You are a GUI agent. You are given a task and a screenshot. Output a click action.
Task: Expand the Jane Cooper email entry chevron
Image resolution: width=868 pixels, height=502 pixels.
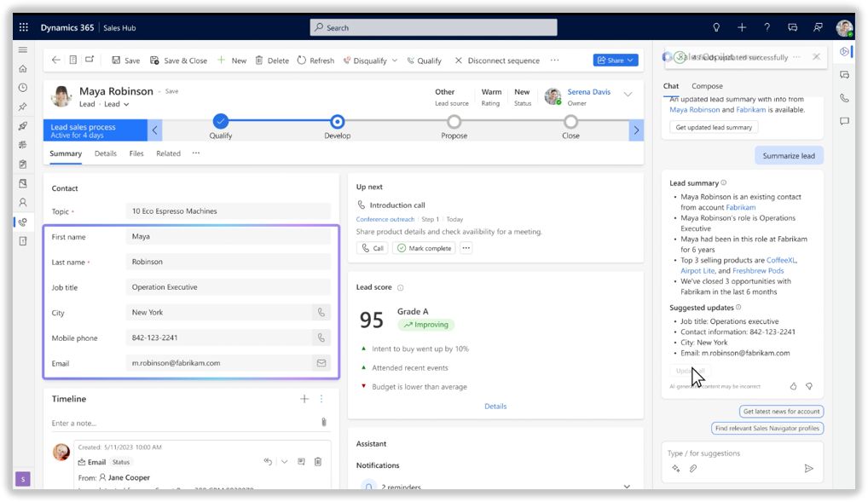[x=284, y=462]
